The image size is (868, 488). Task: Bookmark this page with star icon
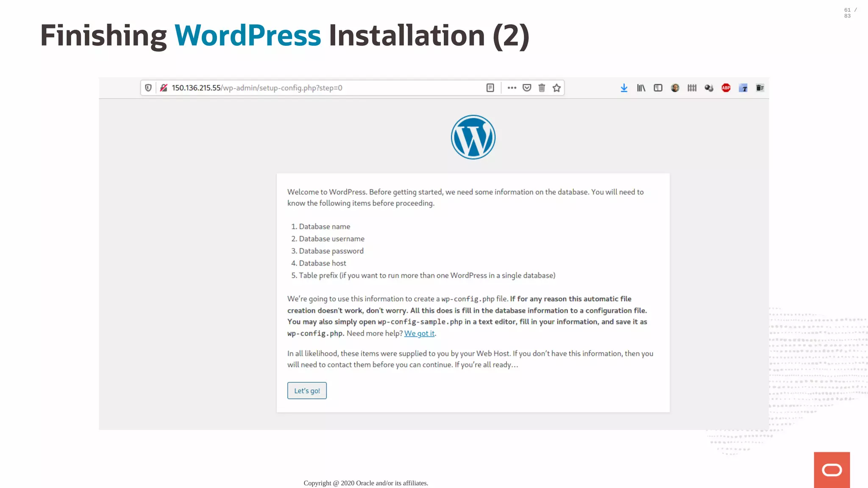point(556,88)
